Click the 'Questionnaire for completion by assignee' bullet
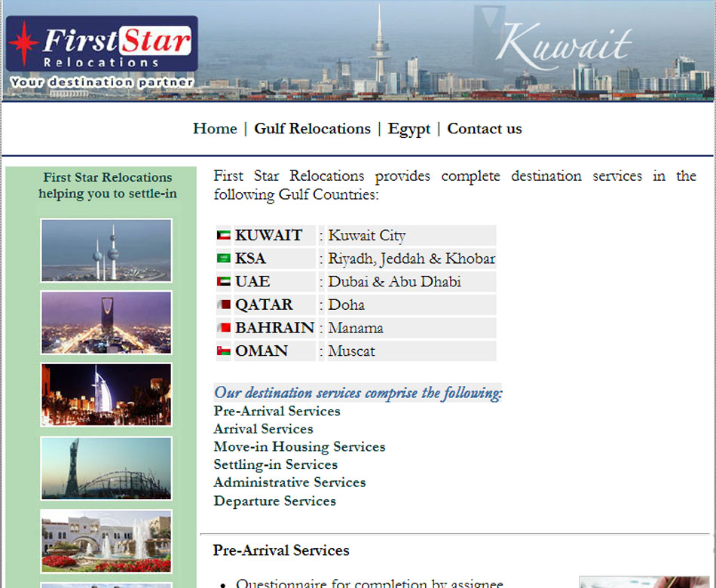 click(370, 583)
